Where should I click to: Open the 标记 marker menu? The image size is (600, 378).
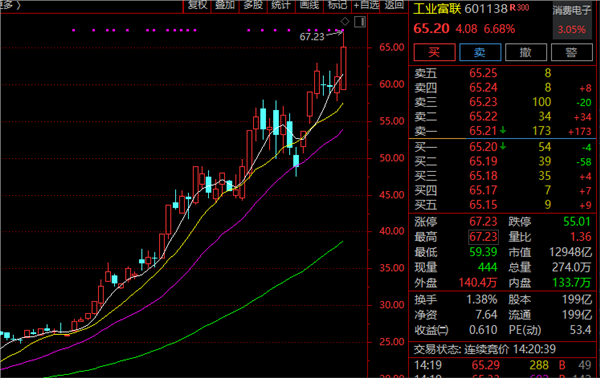pyautogui.click(x=337, y=5)
